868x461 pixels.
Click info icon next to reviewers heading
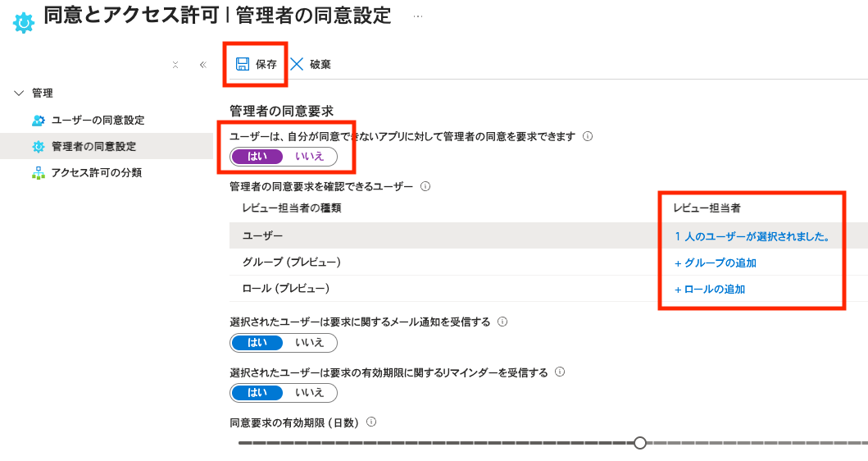tap(425, 186)
